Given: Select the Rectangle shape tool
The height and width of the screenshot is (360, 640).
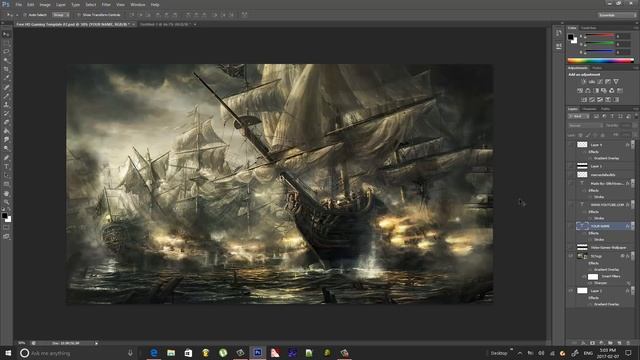Looking at the screenshot, I should (6, 184).
